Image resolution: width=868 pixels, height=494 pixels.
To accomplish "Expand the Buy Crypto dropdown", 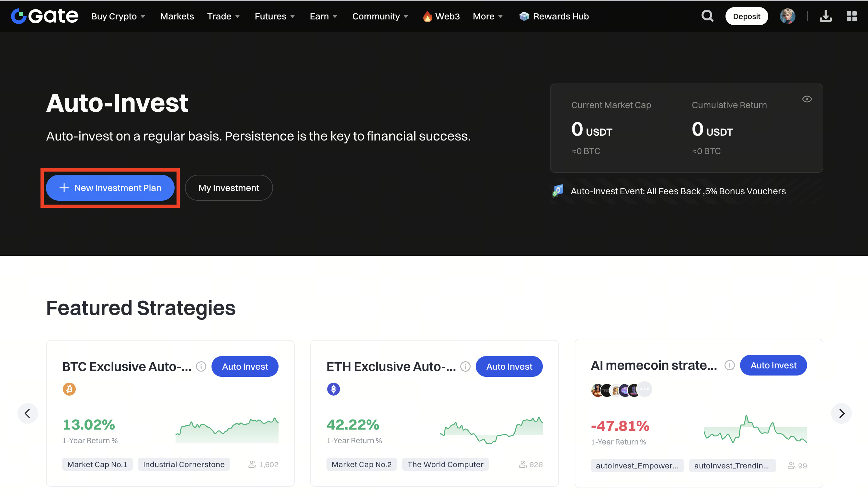I will [x=118, y=16].
